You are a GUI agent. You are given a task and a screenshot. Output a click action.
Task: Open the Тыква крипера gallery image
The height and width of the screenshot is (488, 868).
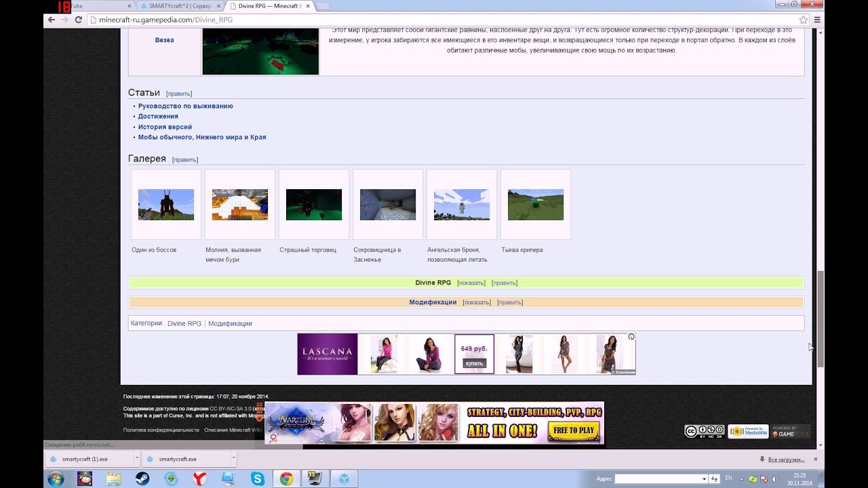point(536,205)
